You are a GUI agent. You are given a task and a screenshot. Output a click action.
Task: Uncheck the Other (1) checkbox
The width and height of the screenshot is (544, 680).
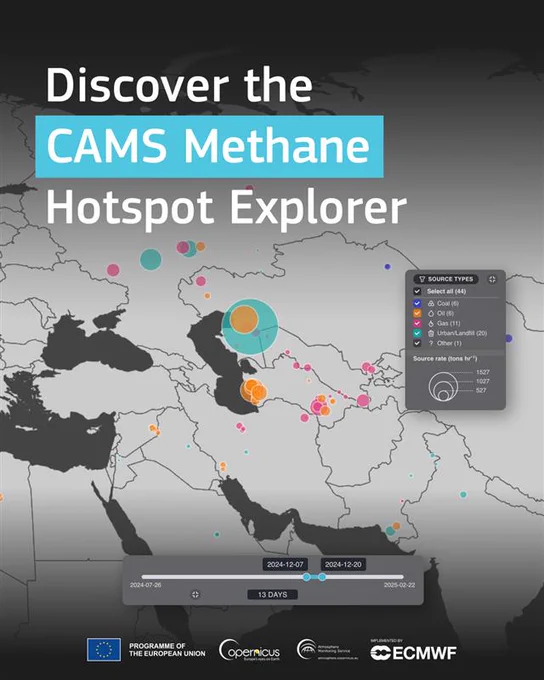click(x=417, y=343)
